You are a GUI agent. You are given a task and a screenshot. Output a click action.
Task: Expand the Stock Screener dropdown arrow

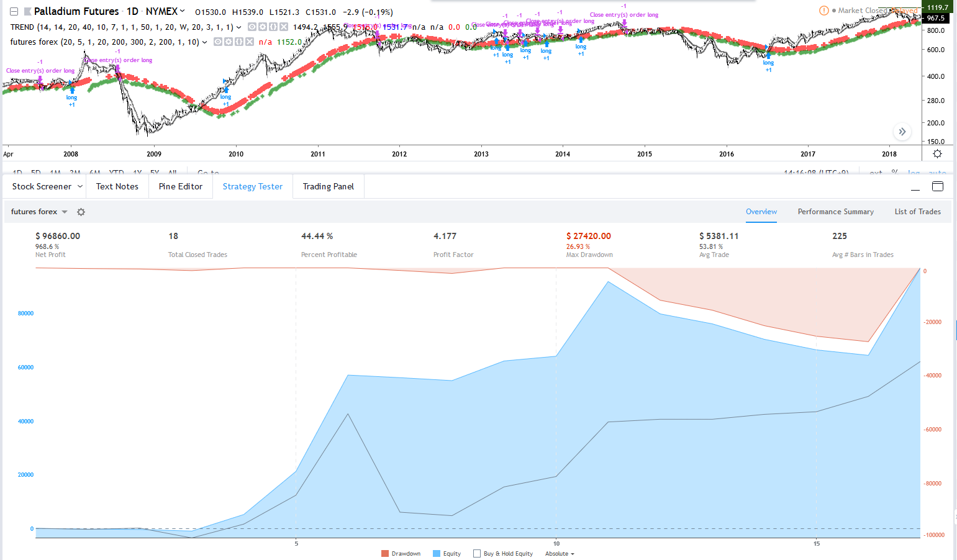(80, 186)
